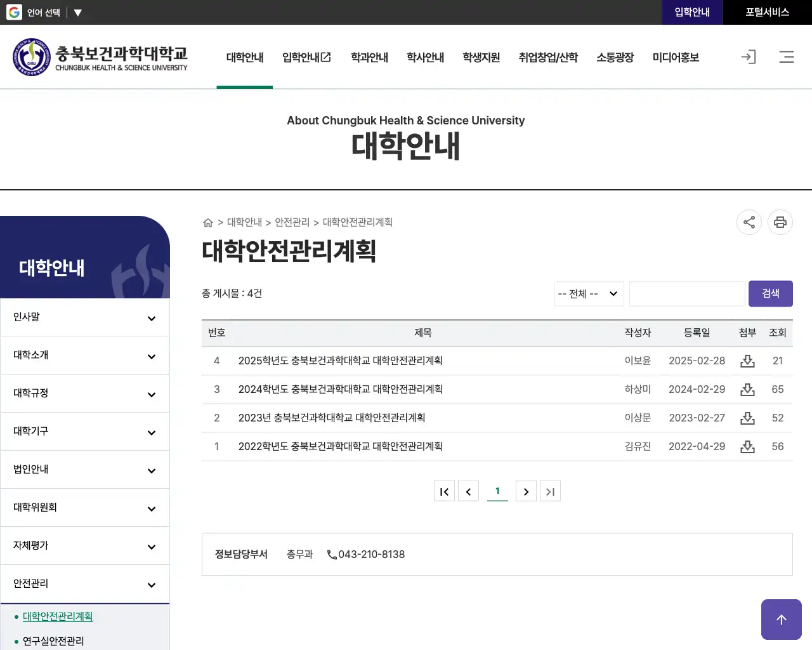
Task: Open the 미디어홍보 main menu
Action: [x=676, y=57]
